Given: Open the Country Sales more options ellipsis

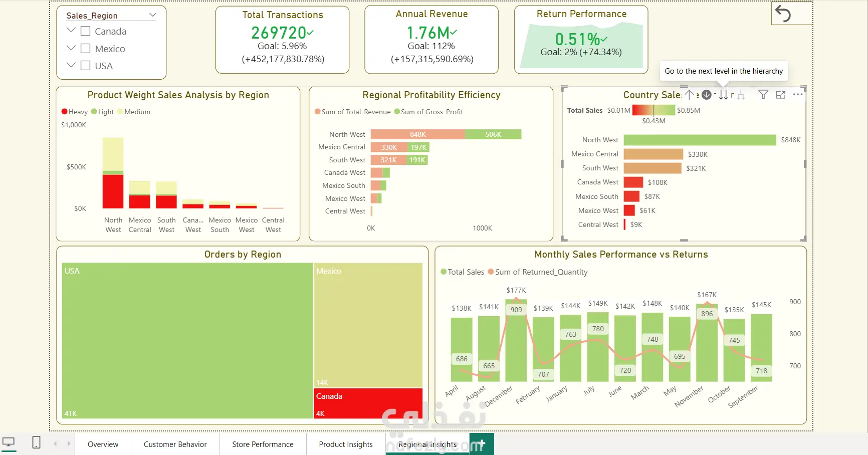Looking at the screenshot, I should point(798,94).
